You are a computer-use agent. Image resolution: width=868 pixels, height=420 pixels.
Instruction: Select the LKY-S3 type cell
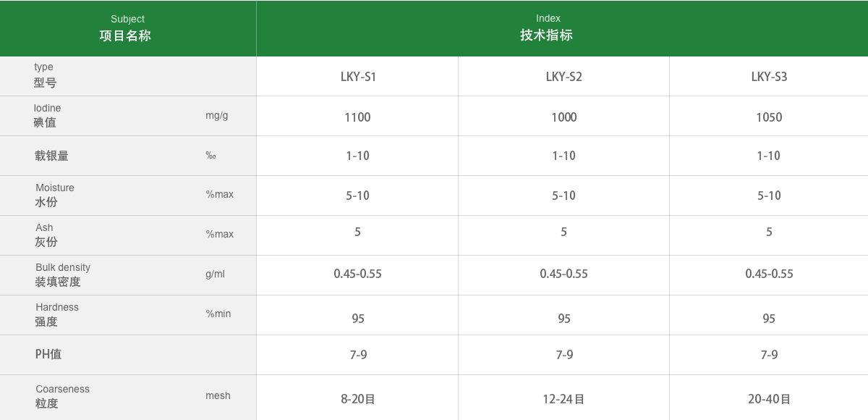pyautogui.click(x=769, y=77)
